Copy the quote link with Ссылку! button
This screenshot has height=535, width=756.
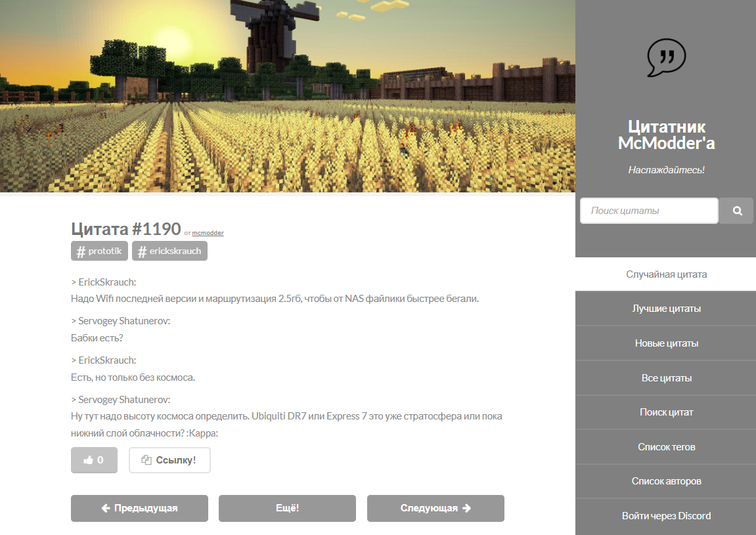pos(169,460)
